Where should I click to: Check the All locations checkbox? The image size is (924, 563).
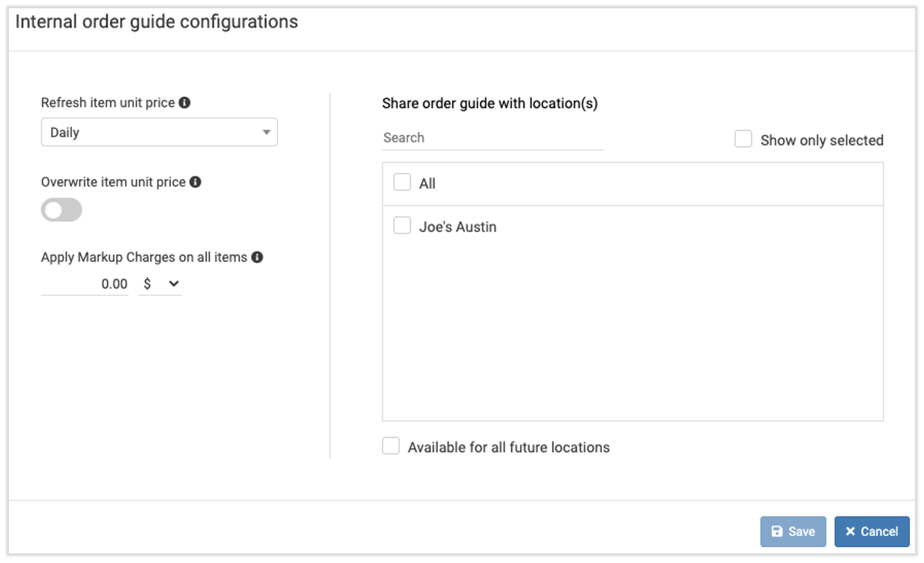coord(402,183)
